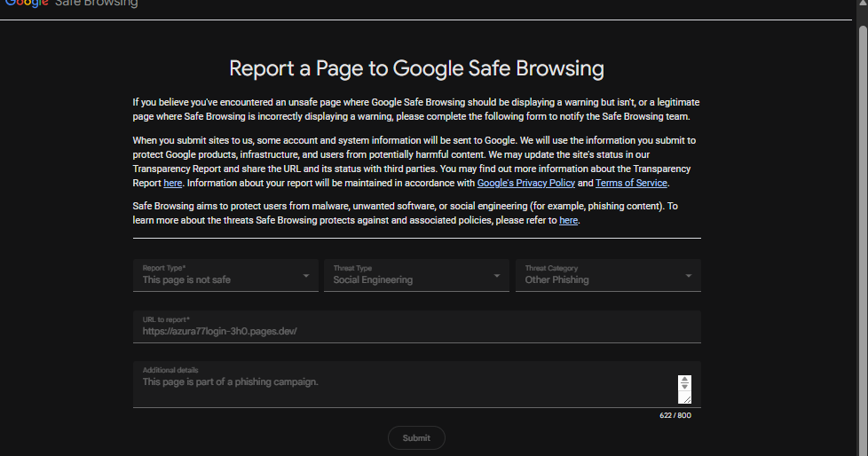Viewport: 868px width, 456px height.
Task: Open the threats policies 'here' link
Action: click(569, 220)
